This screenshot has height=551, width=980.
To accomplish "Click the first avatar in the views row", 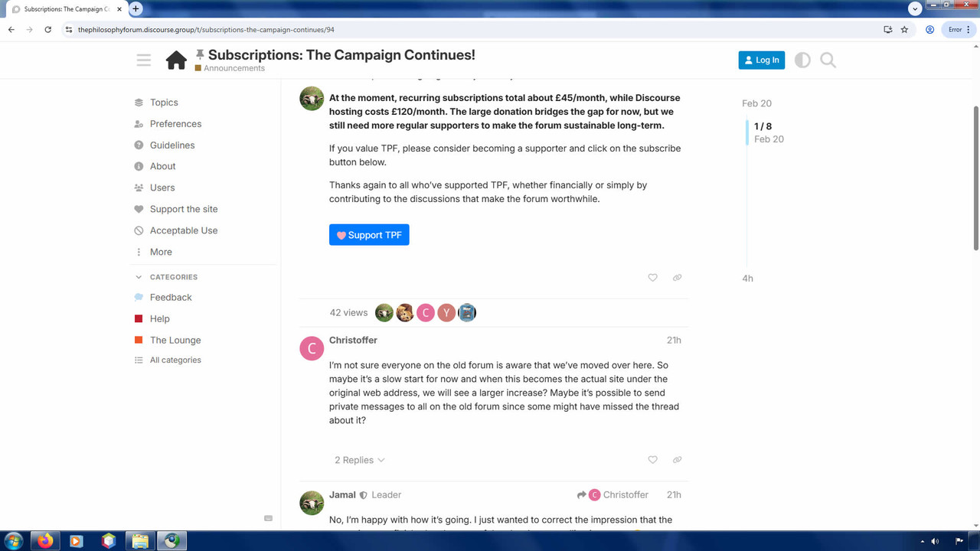I will pos(384,312).
